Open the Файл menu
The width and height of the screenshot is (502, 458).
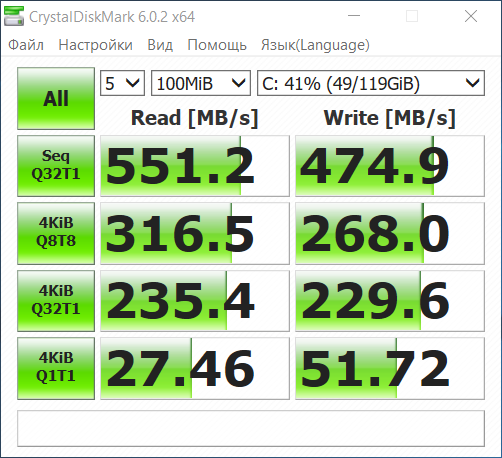click(x=26, y=45)
